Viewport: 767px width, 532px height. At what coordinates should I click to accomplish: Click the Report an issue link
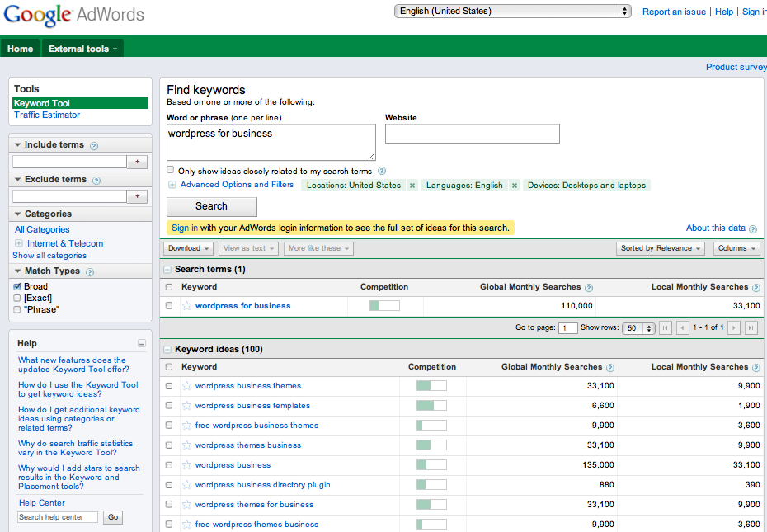coord(674,12)
